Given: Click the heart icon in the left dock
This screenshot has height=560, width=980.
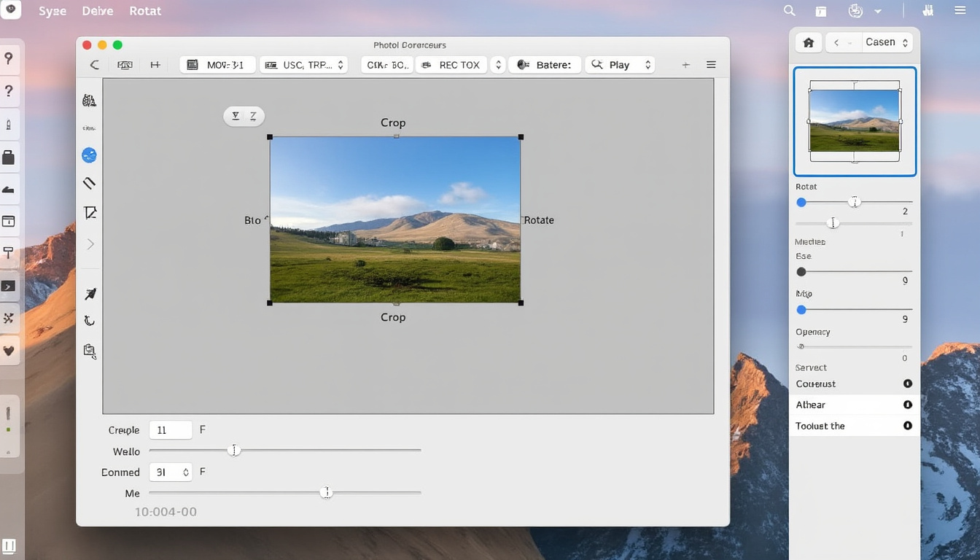Looking at the screenshot, I should [x=9, y=351].
